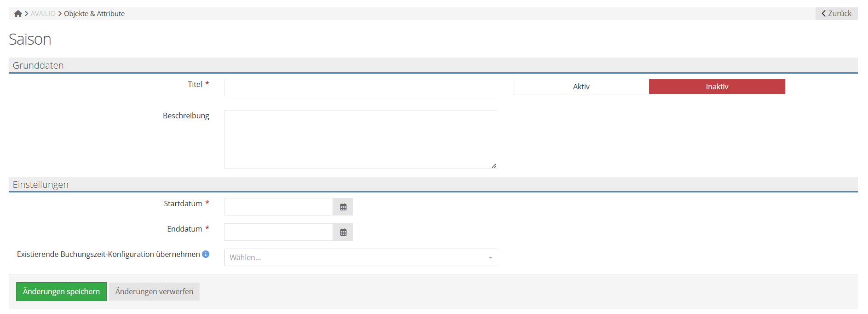The height and width of the screenshot is (314, 868).
Task: Click the info icon beside Buchungszeit-Konfiguration
Action: 206,254
